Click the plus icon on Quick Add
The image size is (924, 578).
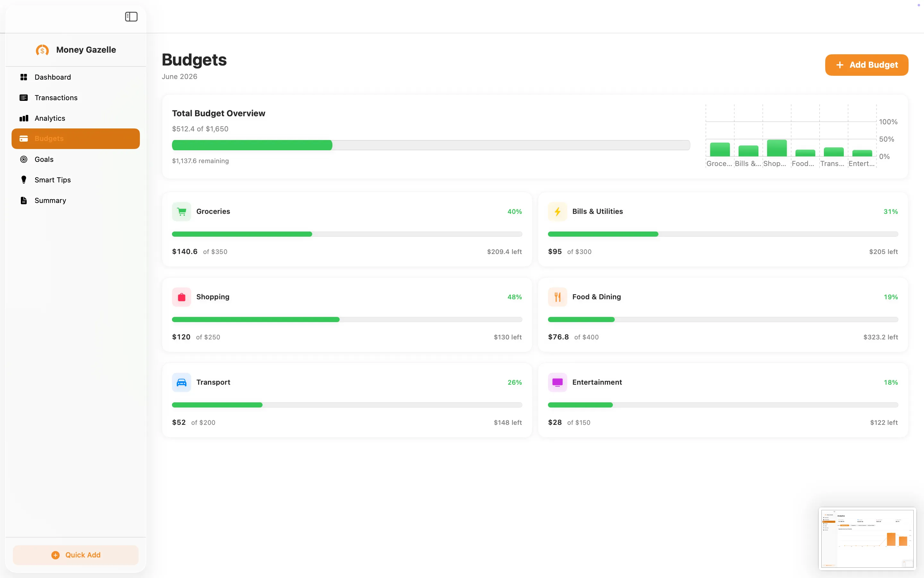pos(56,555)
